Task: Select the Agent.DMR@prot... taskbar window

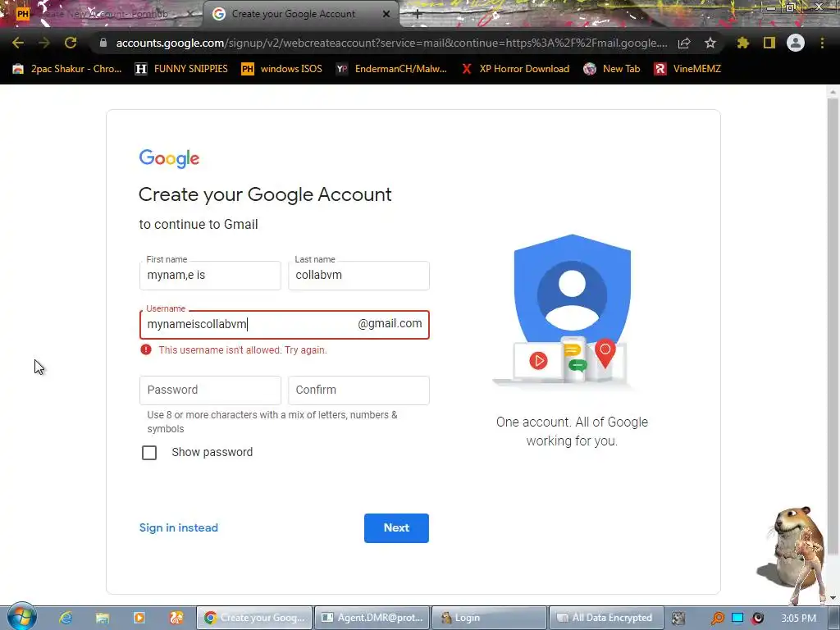Action: pyautogui.click(x=372, y=618)
